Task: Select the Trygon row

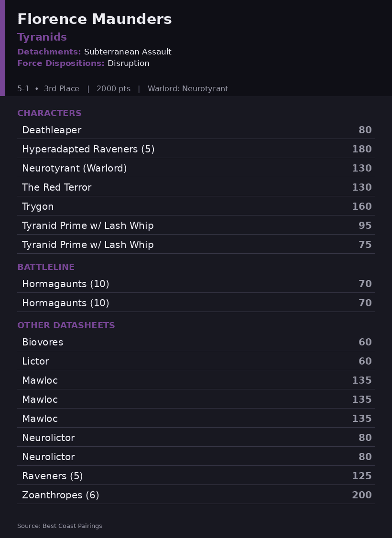Action: pyautogui.click(x=196, y=206)
